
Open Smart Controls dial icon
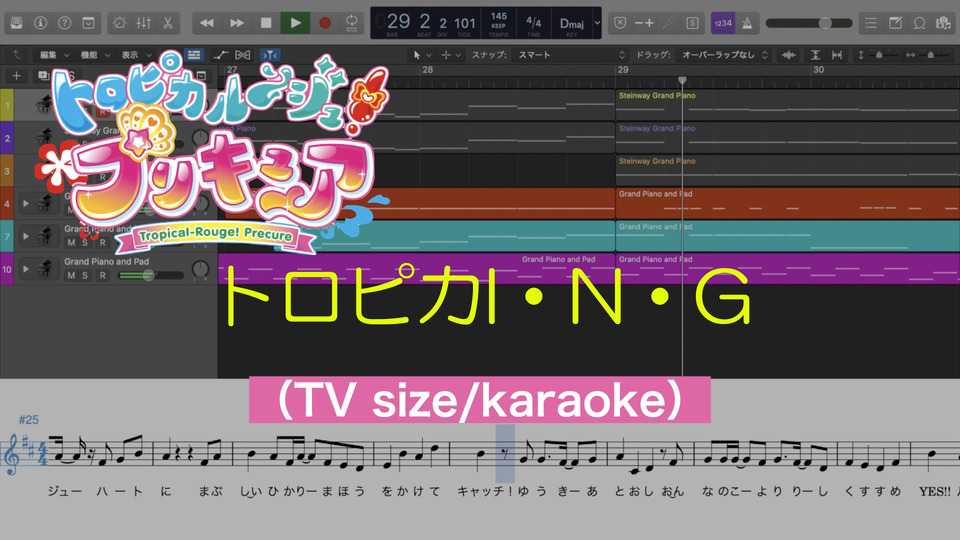tap(119, 23)
